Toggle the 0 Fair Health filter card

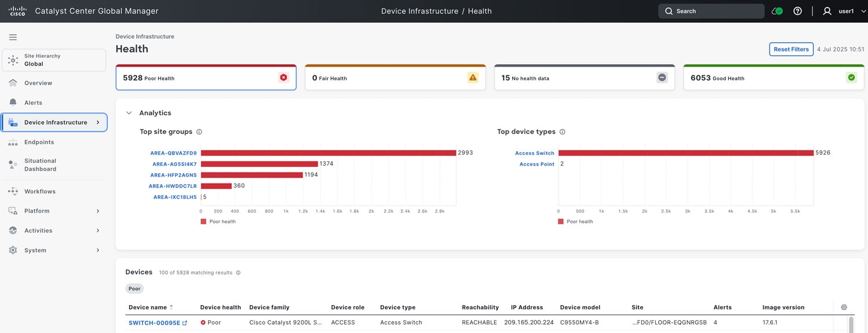(395, 78)
